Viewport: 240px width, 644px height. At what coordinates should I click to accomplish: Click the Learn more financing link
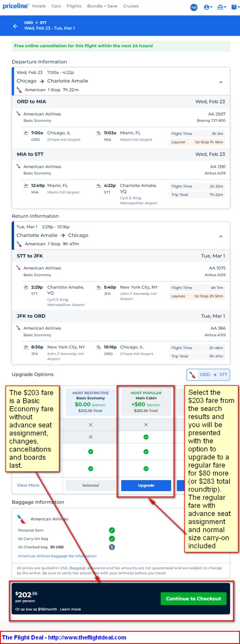pyautogui.click(x=70, y=609)
